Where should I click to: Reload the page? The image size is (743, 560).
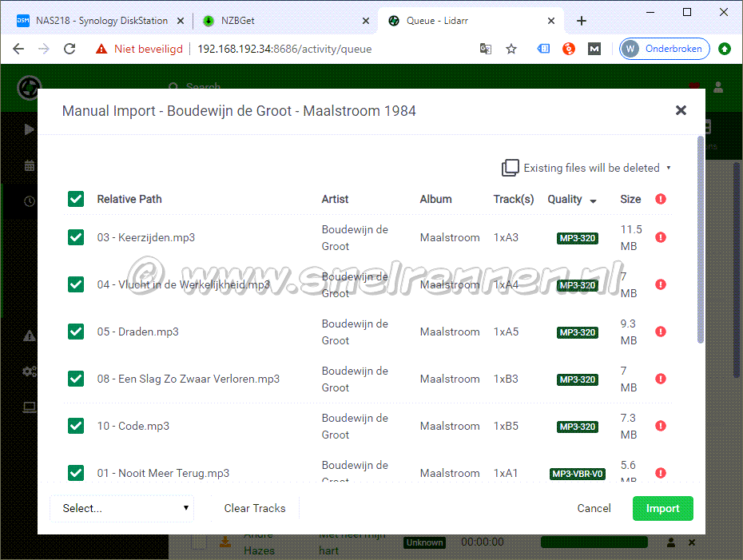point(70,49)
